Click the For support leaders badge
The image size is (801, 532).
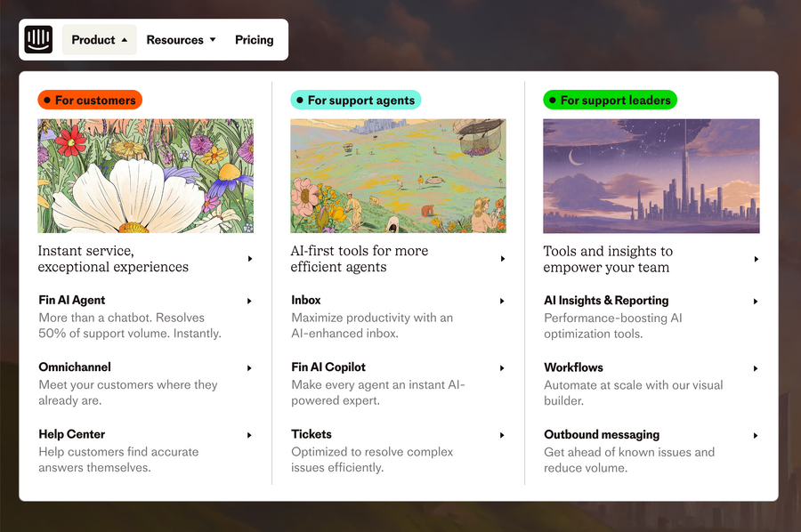point(610,100)
